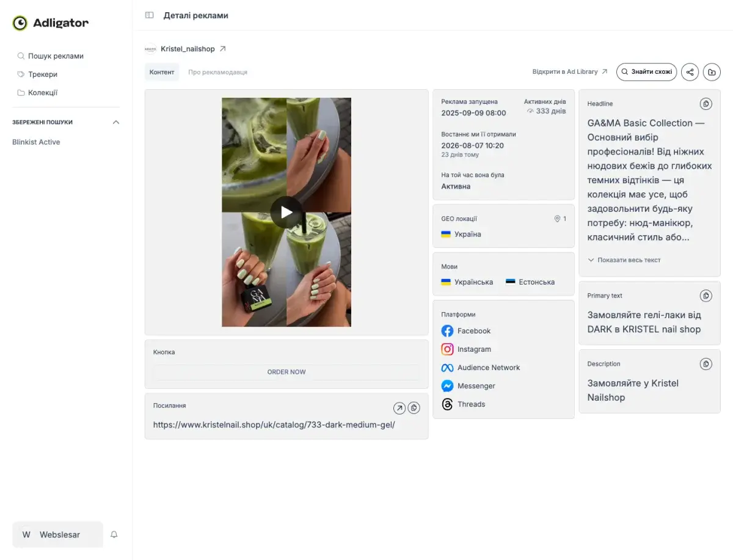The image size is (733, 560).
Task: Open Колекції in sidebar
Action: (x=37, y=93)
